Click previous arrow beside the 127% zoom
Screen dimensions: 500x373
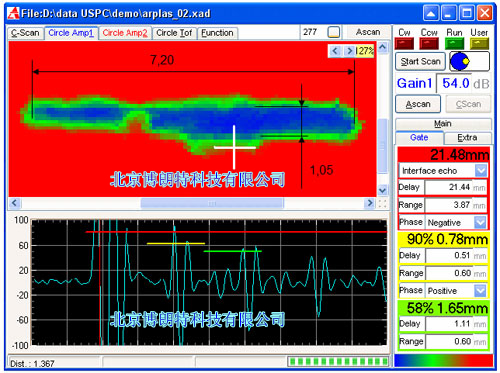[335, 51]
